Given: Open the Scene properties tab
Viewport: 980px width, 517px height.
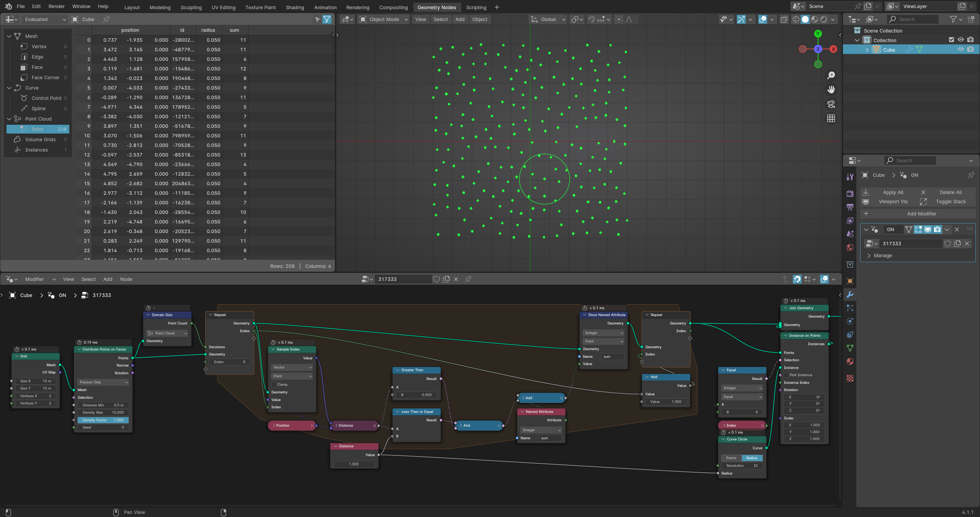Looking at the screenshot, I should tap(850, 234).
